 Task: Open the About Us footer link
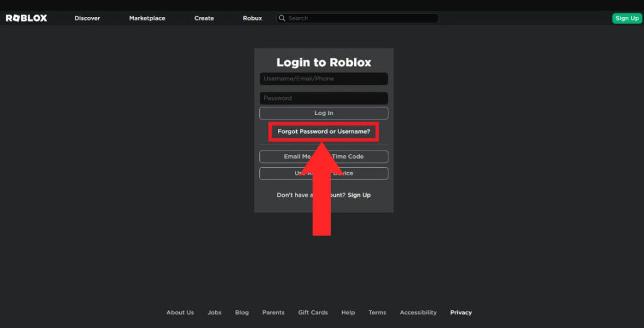(180, 312)
